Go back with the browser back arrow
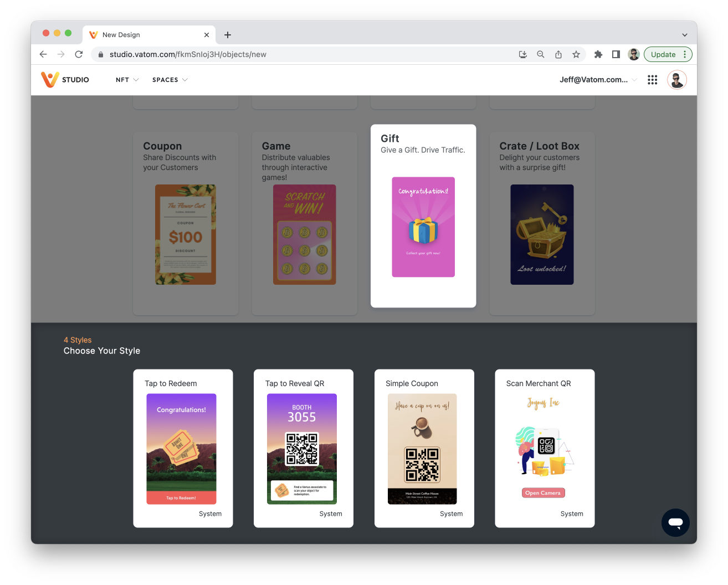Viewport: 728px width, 585px height. click(43, 54)
